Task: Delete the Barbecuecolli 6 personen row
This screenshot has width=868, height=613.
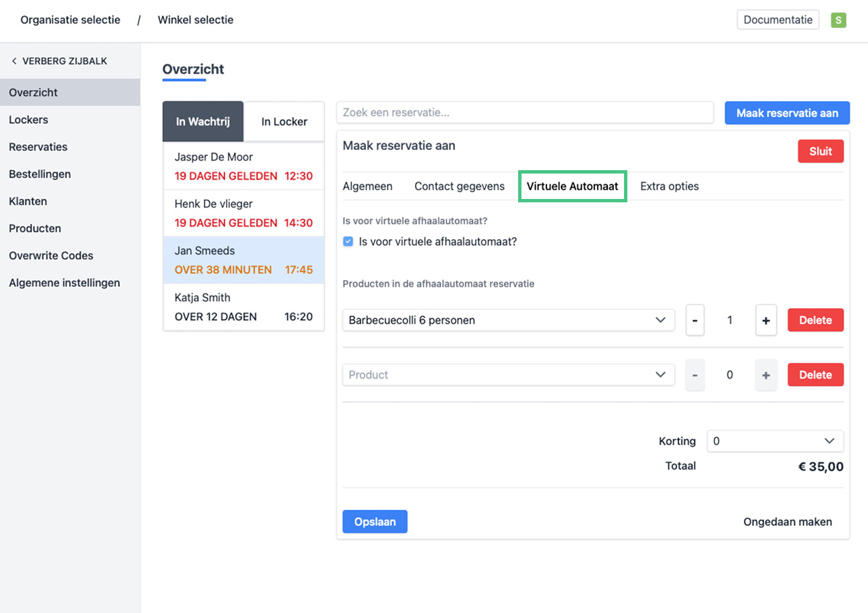Action: 815,320
